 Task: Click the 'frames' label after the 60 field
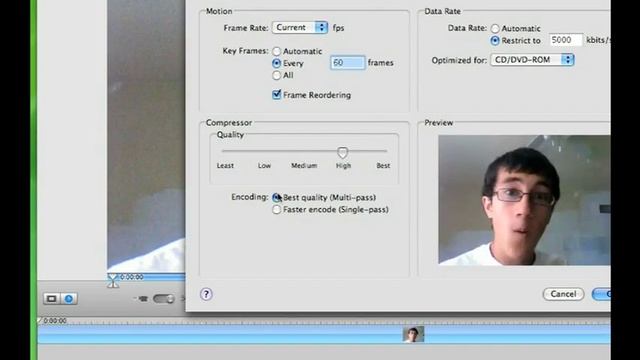[x=380, y=63]
